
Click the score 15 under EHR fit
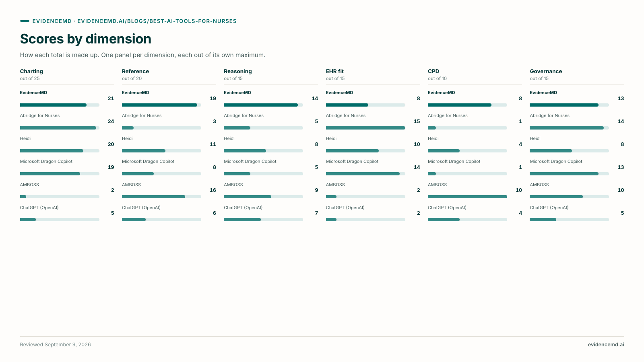tap(417, 121)
